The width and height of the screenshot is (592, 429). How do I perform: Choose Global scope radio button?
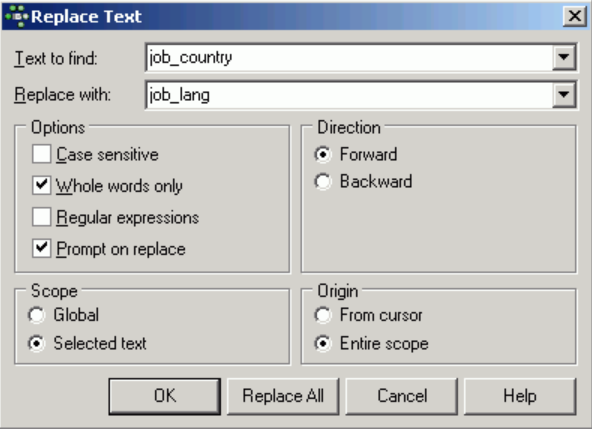click(37, 315)
